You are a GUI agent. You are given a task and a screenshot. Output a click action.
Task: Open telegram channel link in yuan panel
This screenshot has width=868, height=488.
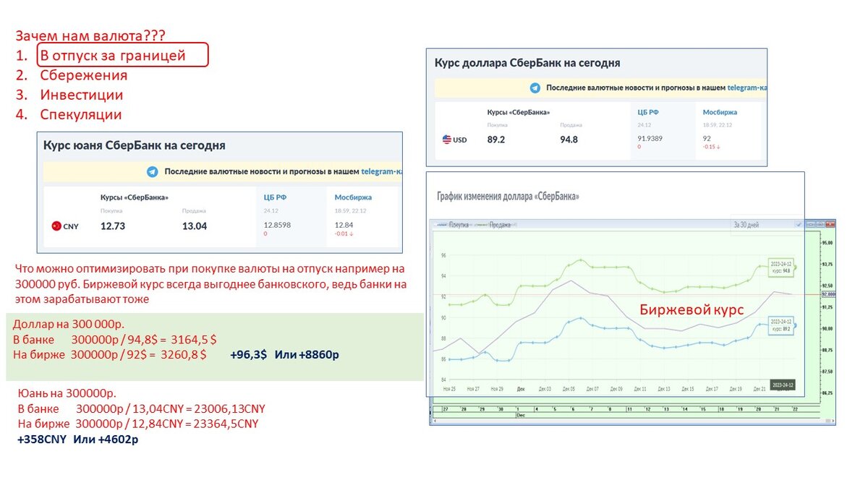(380, 172)
